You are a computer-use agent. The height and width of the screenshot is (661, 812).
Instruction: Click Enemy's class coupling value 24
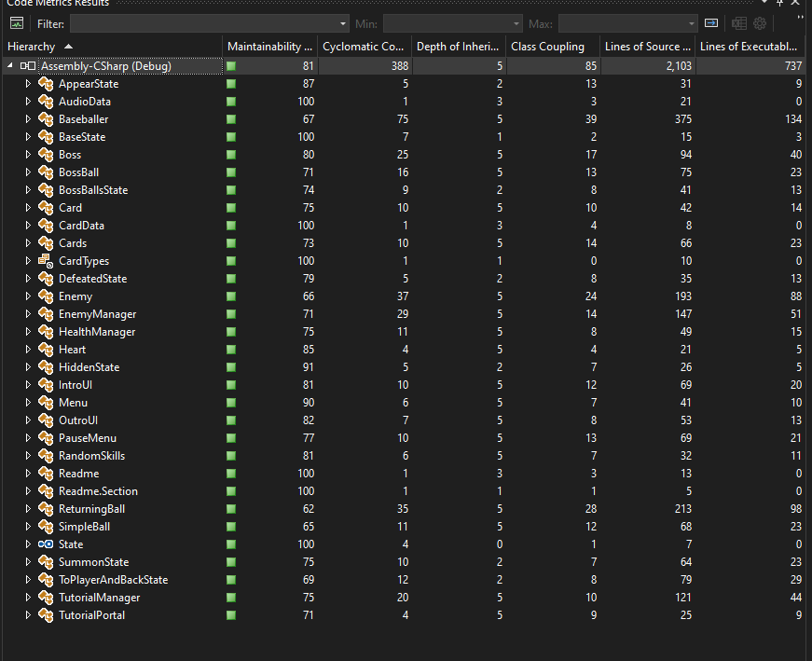591,296
